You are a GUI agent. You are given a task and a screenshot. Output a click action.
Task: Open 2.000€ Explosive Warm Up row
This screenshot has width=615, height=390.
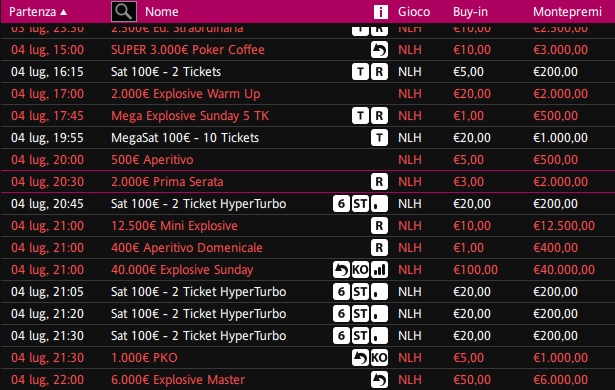point(308,94)
